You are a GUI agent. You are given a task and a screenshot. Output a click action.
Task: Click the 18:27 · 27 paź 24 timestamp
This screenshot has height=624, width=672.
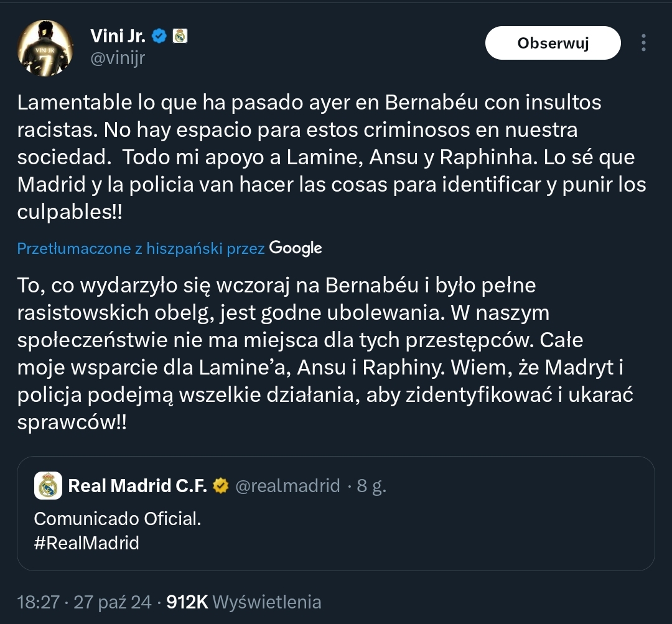click(84, 602)
